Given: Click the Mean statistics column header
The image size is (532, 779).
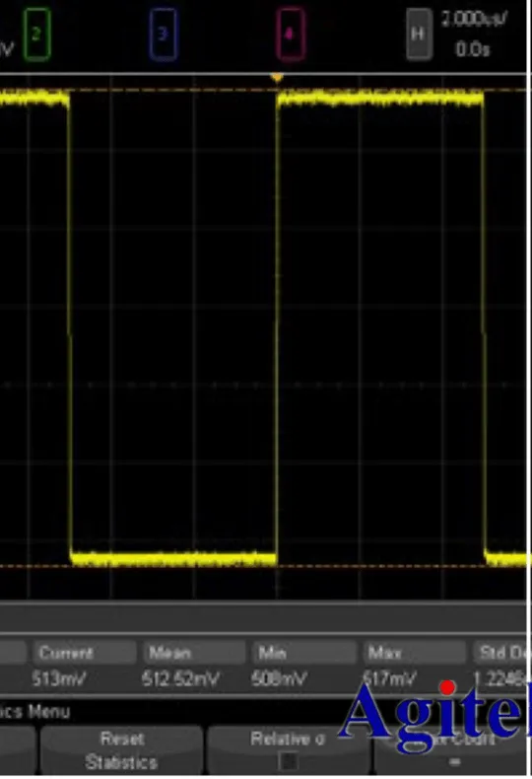Looking at the screenshot, I should [169, 653].
